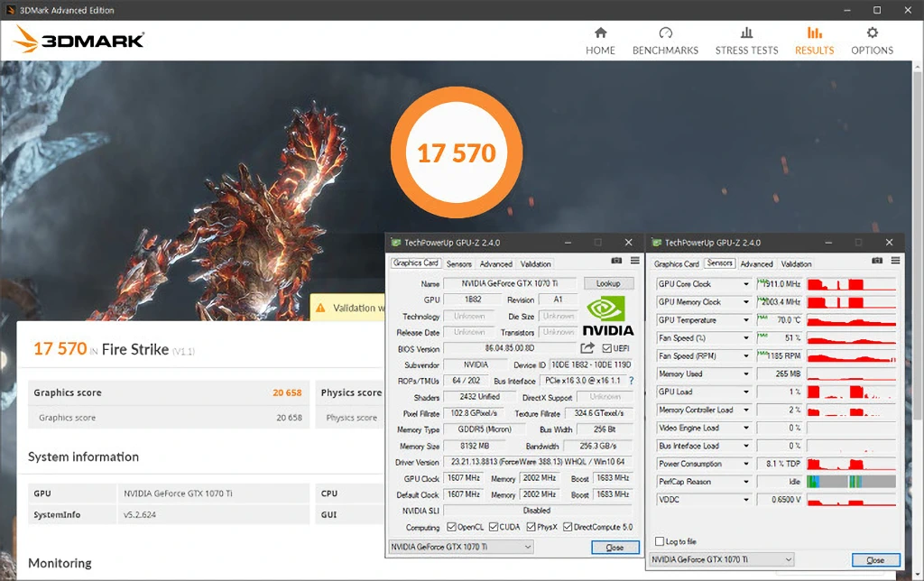The image size is (924, 581).
Task: Click the Graphics score header row
Action: click(x=169, y=392)
